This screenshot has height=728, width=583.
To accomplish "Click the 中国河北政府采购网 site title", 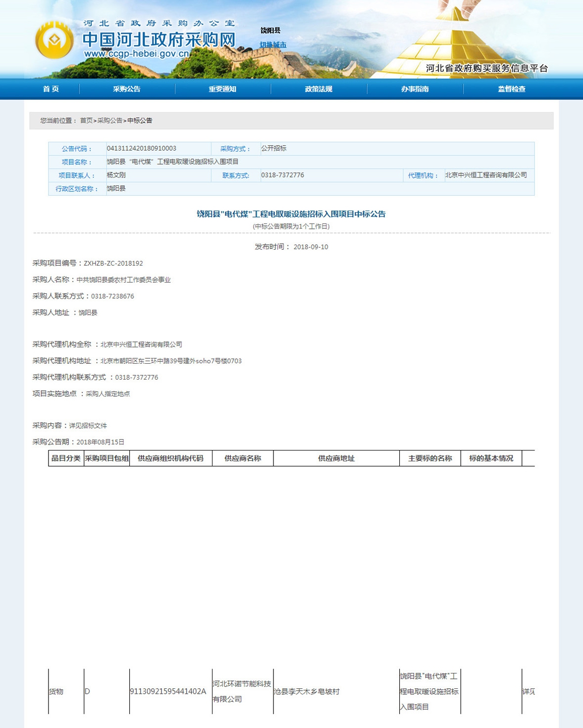I will 159,39.
